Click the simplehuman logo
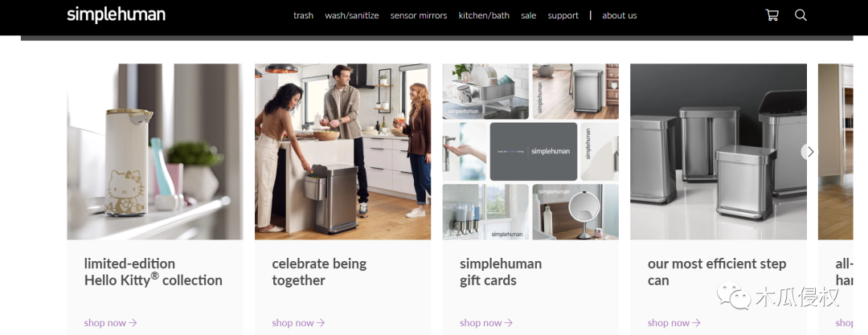The width and height of the screenshot is (868, 335). pos(117,15)
